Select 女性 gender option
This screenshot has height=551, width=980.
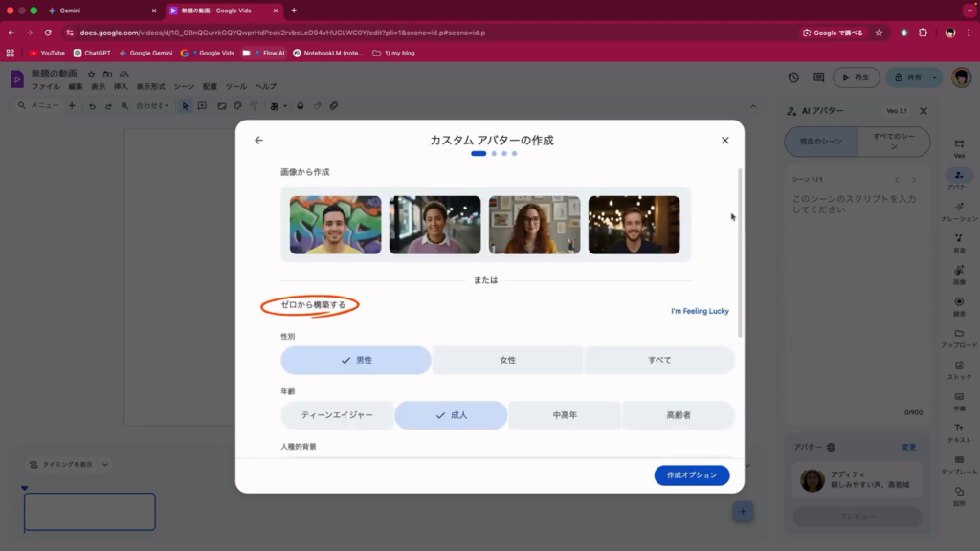pyautogui.click(x=507, y=360)
